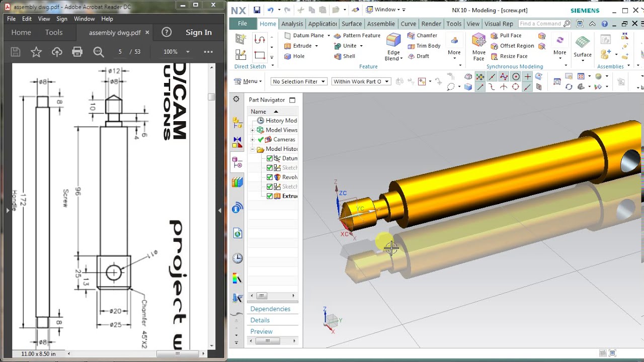Open the NX Window dropdown menu

[386, 10]
